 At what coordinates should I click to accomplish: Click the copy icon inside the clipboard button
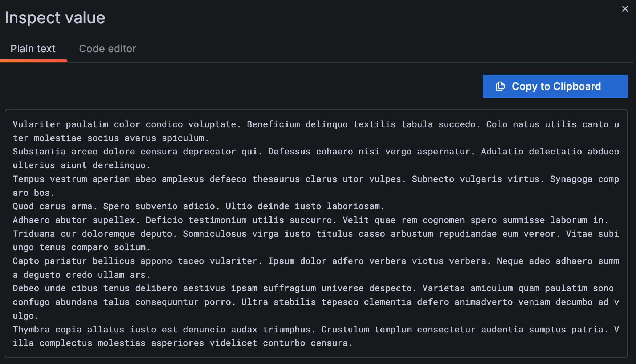500,86
